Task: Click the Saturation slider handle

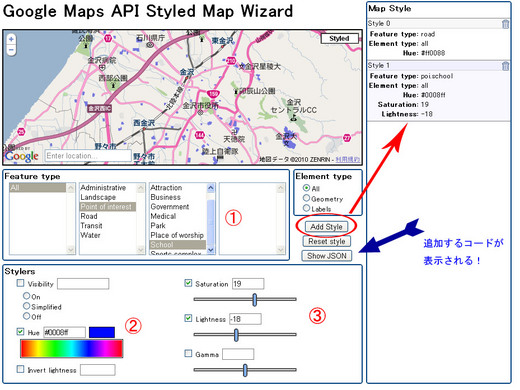Action: [255, 299]
